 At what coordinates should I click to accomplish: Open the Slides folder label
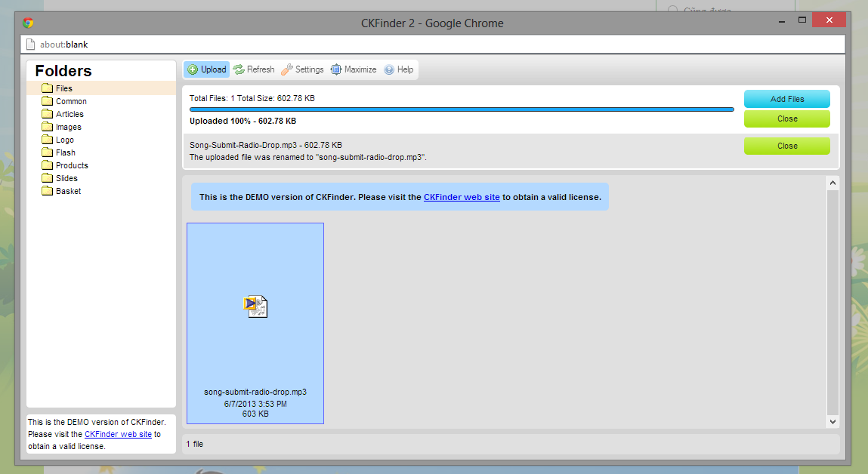click(66, 178)
